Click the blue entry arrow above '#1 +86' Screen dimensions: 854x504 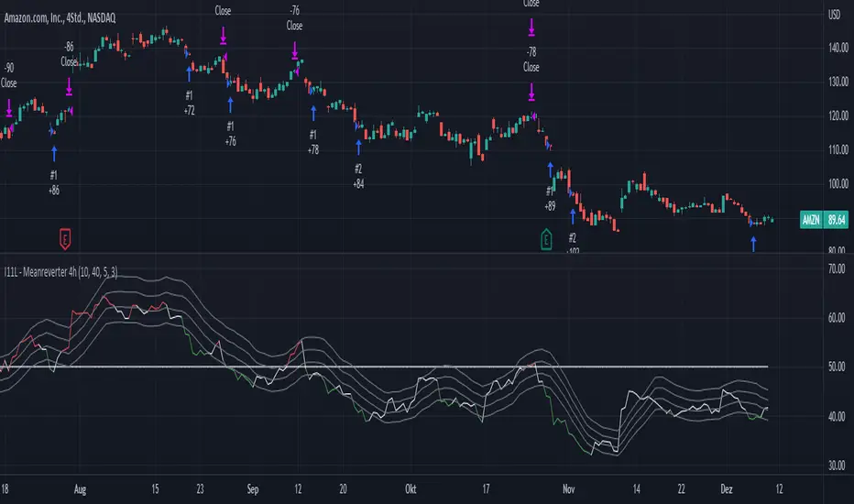click(53, 151)
